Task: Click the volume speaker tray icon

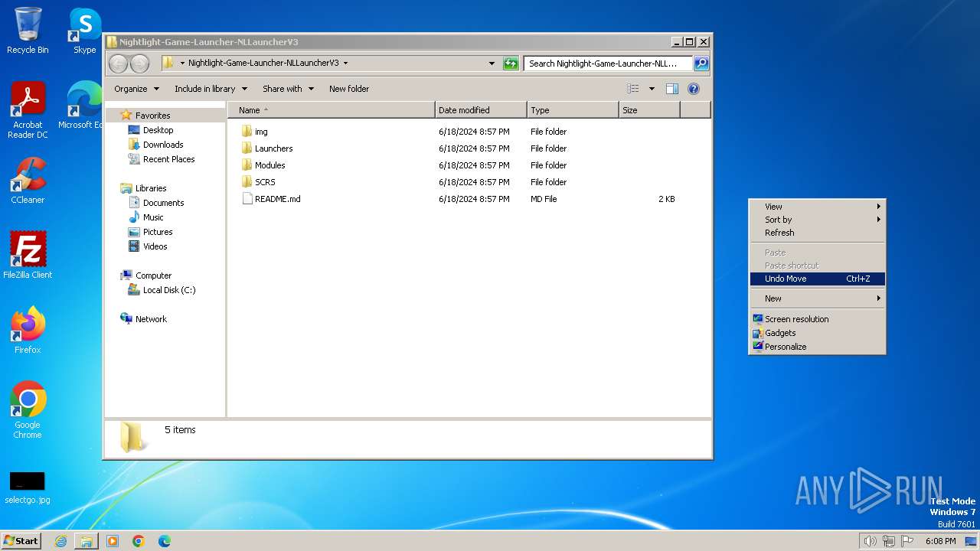Action: [x=870, y=541]
